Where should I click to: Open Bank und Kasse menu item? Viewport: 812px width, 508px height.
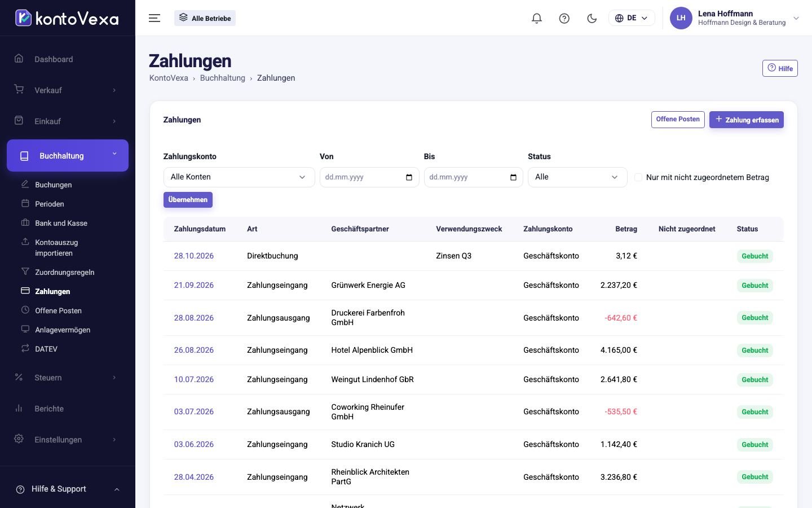tap(61, 223)
